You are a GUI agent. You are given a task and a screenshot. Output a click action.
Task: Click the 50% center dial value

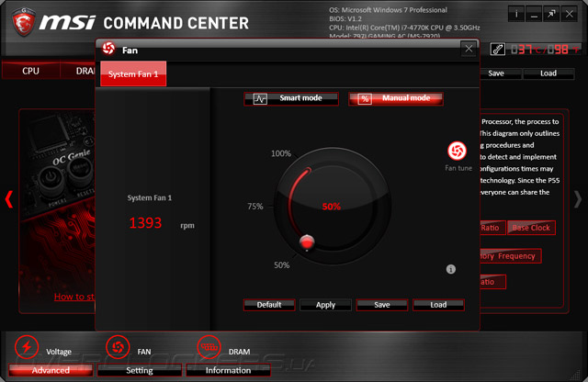point(332,207)
